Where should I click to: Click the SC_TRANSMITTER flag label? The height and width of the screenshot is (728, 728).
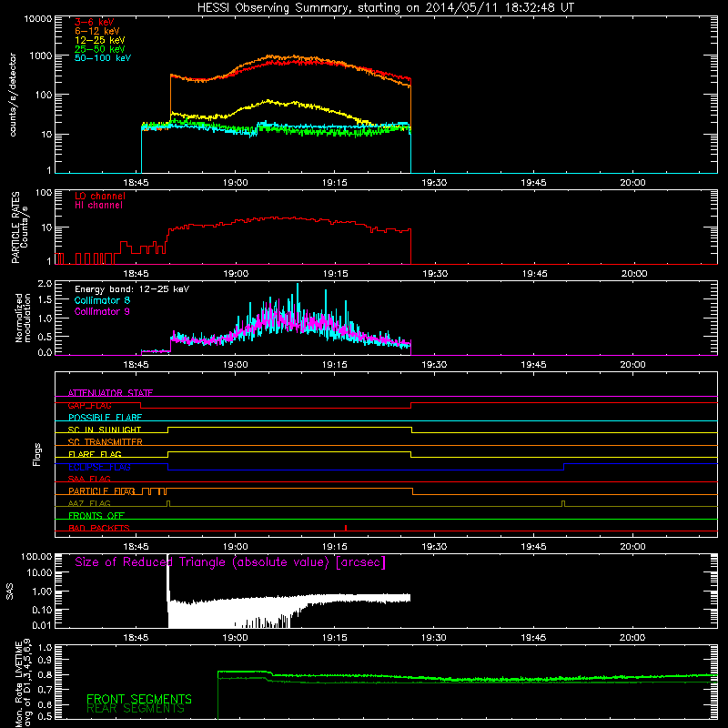tap(106, 442)
